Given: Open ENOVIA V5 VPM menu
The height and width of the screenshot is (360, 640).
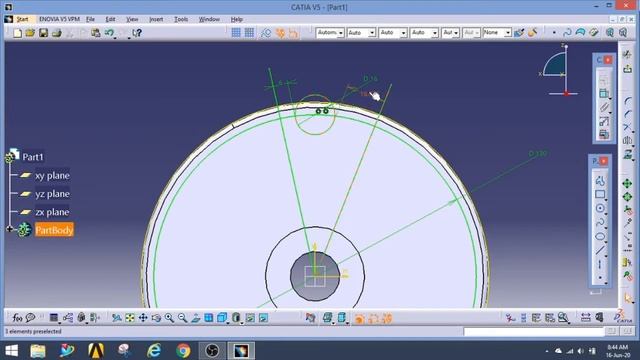Looking at the screenshot, I should pos(60,19).
